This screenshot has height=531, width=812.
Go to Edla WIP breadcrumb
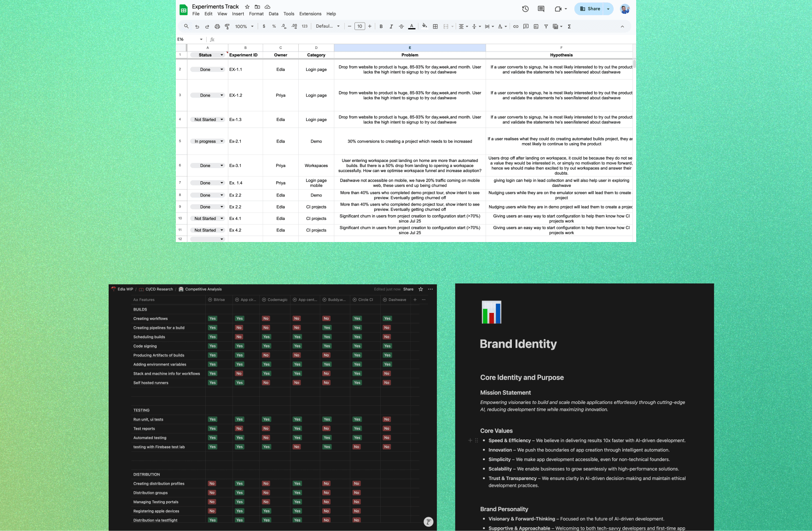click(122, 289)
